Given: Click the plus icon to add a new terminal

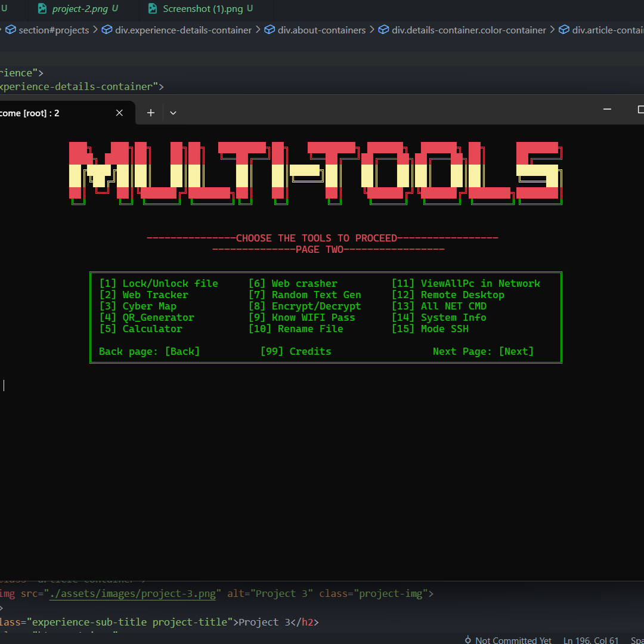Looking at the screenshot, I should coord(150,113).
